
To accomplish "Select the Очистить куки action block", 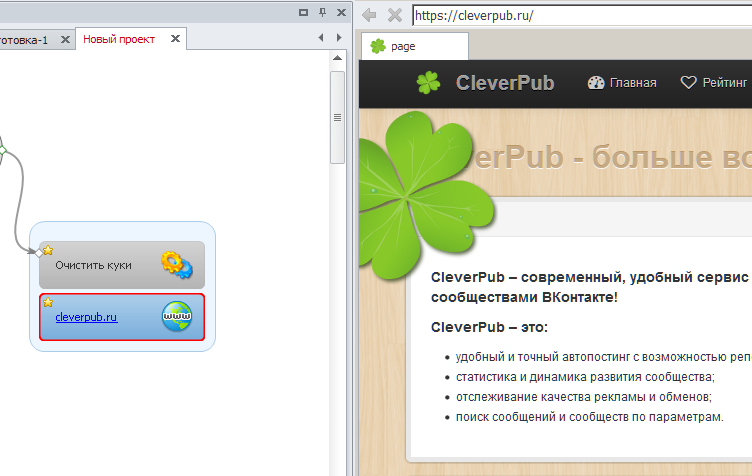I will tap(122, 265).
